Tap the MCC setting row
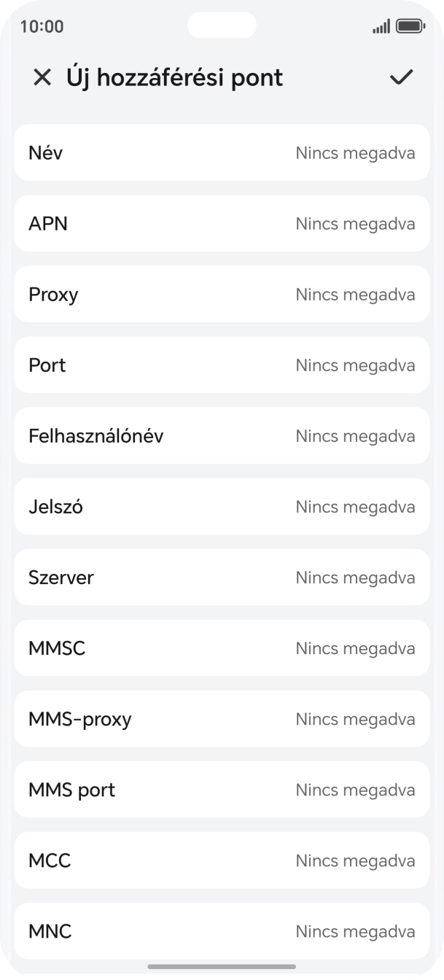The image size is (444, 980). pyautogui.click(x=222, y=860)
